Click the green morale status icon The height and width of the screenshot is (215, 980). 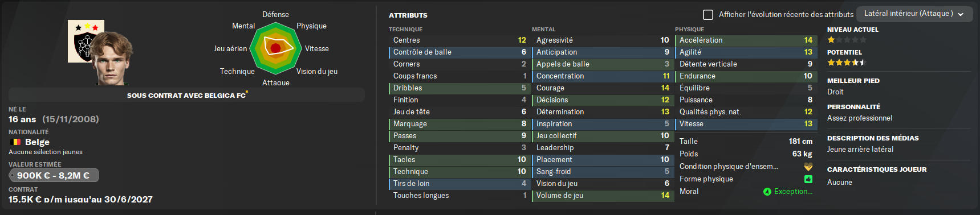[x=767, y=192]
